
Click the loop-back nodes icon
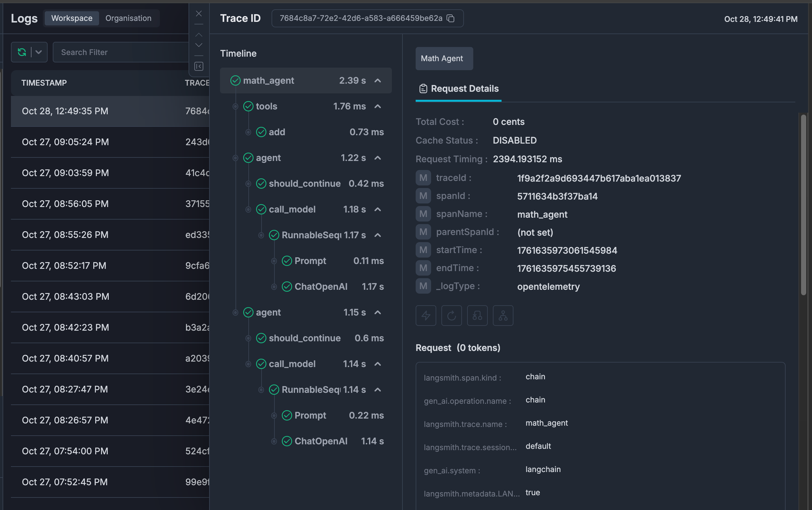pyautogui.click(x=477, y=315)
